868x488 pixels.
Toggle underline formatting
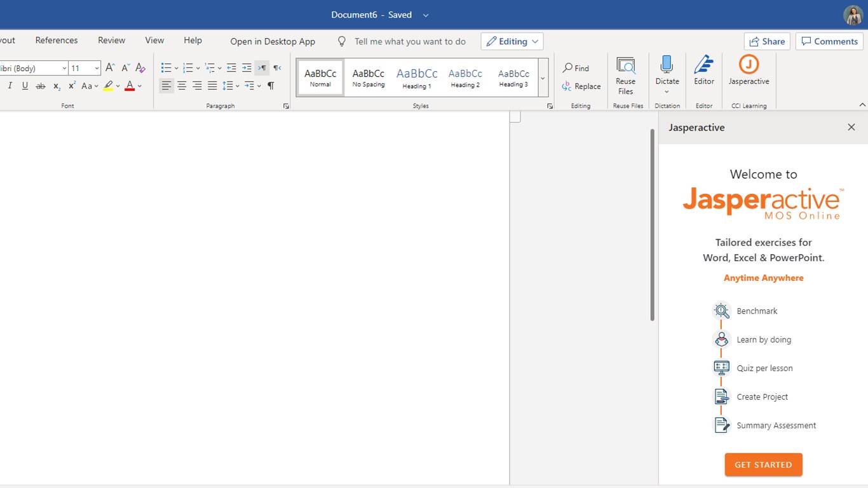[25, 86]
